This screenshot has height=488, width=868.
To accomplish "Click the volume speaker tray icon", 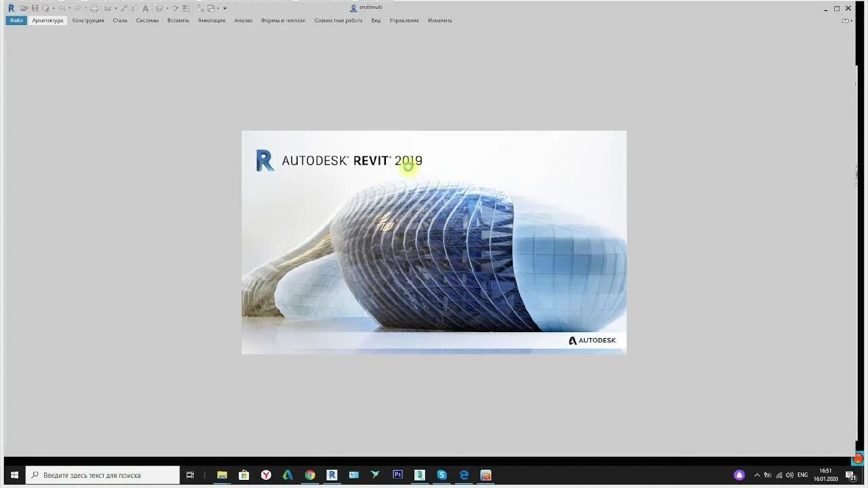I will tap(790, 475).
